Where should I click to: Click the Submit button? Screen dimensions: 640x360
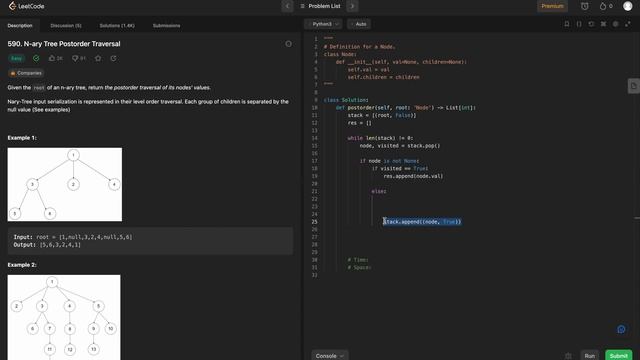click(x=618, y=356)
